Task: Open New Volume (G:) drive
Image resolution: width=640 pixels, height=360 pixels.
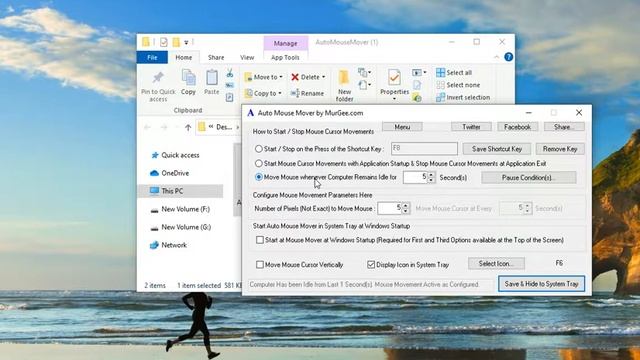Action: [x=180, y=227]
